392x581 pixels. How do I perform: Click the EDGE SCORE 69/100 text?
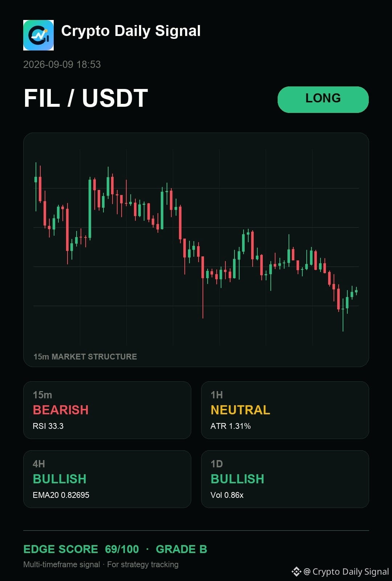[x=81, y=549]
